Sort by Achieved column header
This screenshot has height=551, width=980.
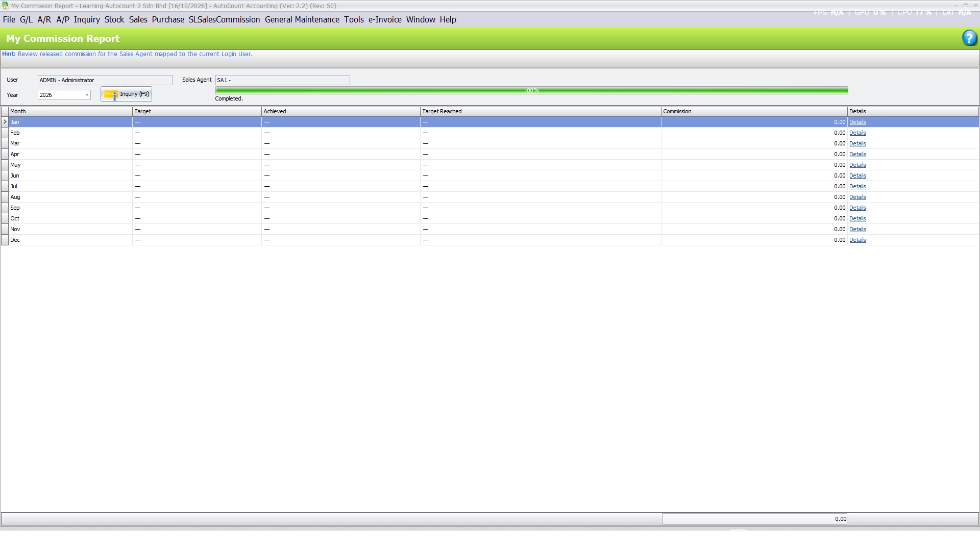point(341,111)
